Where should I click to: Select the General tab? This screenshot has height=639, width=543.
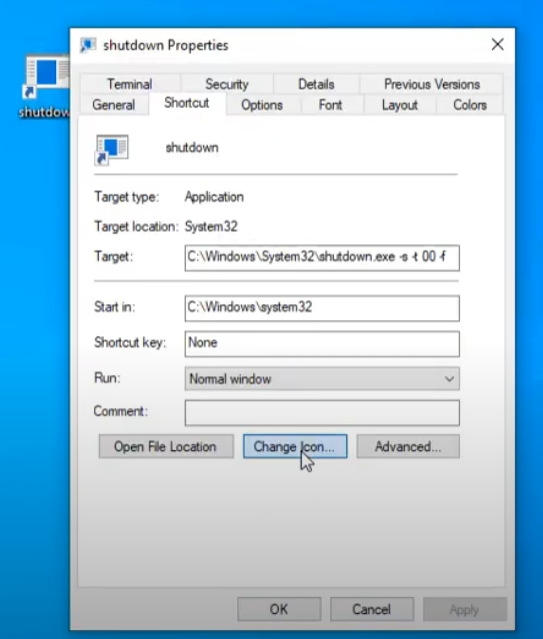pos(113,105)
